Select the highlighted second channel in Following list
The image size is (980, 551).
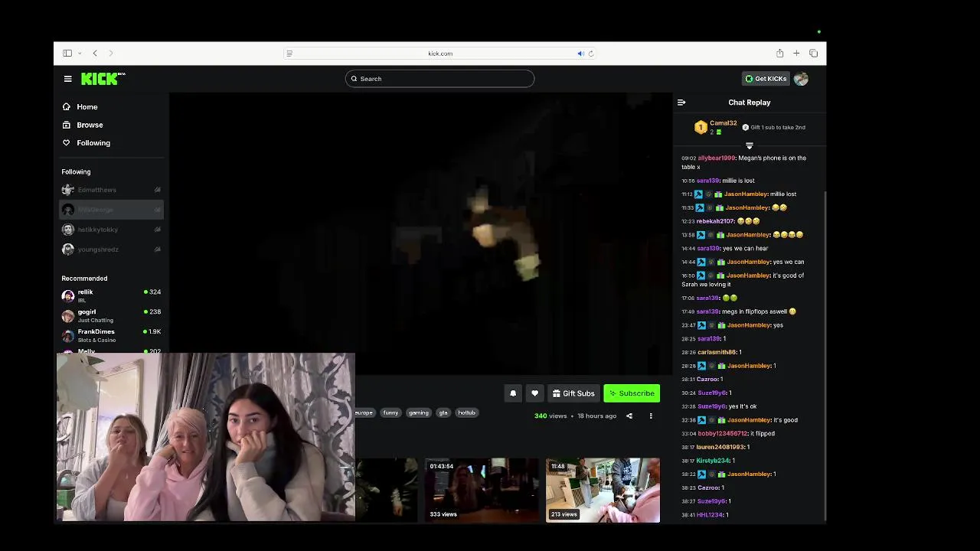111,210
